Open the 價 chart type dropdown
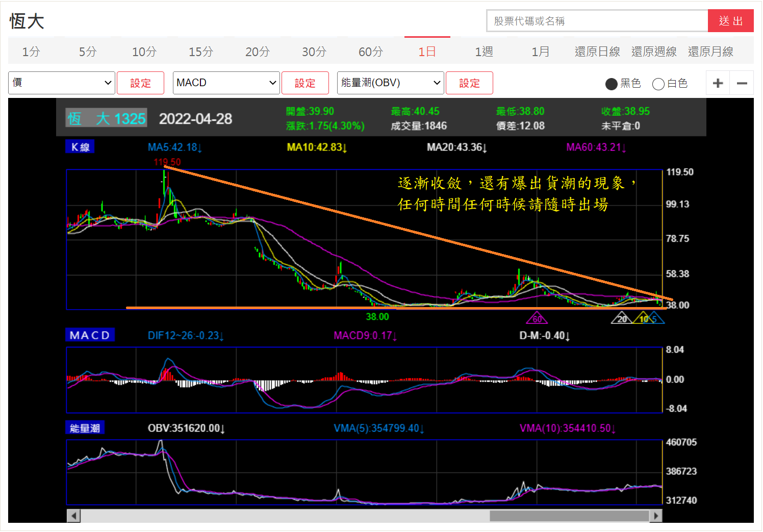Screen dimensions: 763x532 point(62,83)
